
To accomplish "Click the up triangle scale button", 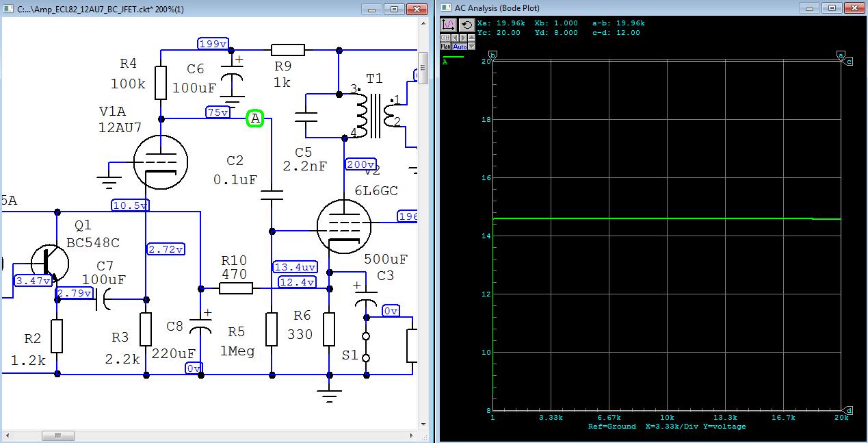I will (471, 38).
